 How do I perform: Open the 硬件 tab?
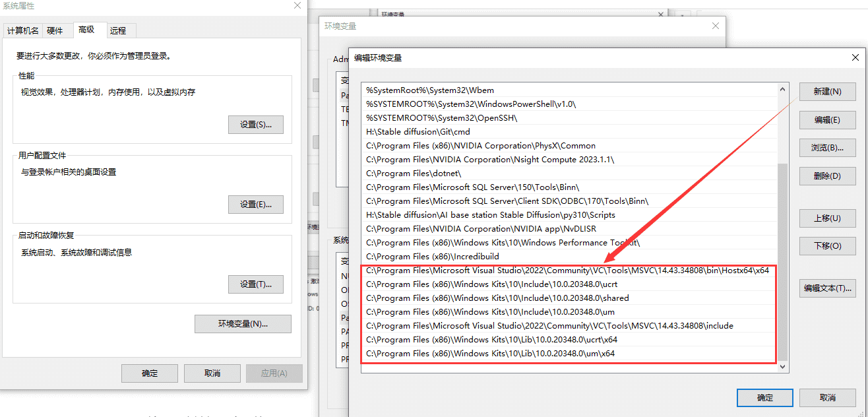55,30
